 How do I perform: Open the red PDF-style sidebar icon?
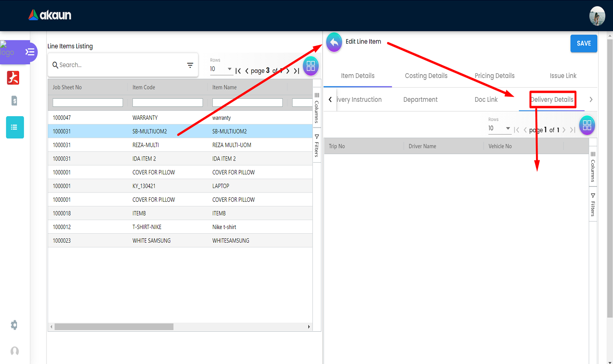[x=13, y=78]
